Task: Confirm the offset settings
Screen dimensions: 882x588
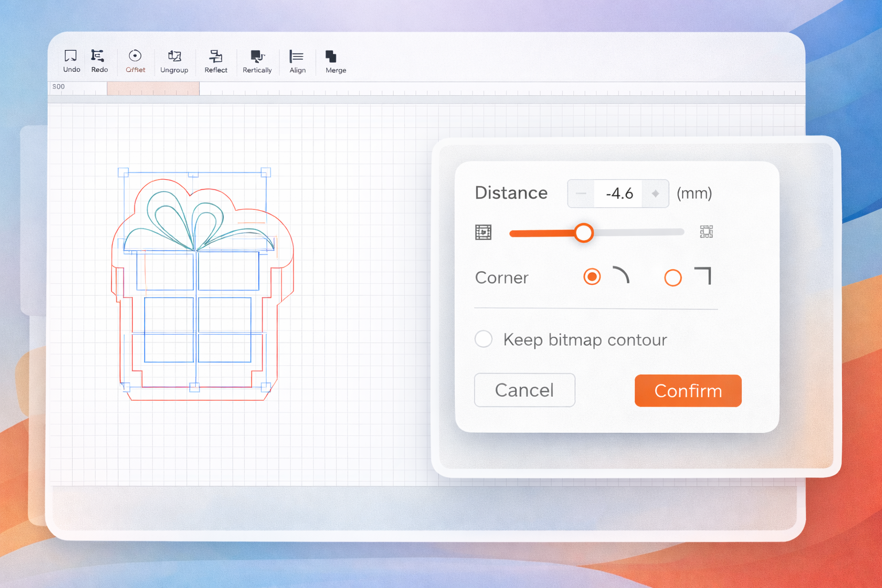Action: 688,391
